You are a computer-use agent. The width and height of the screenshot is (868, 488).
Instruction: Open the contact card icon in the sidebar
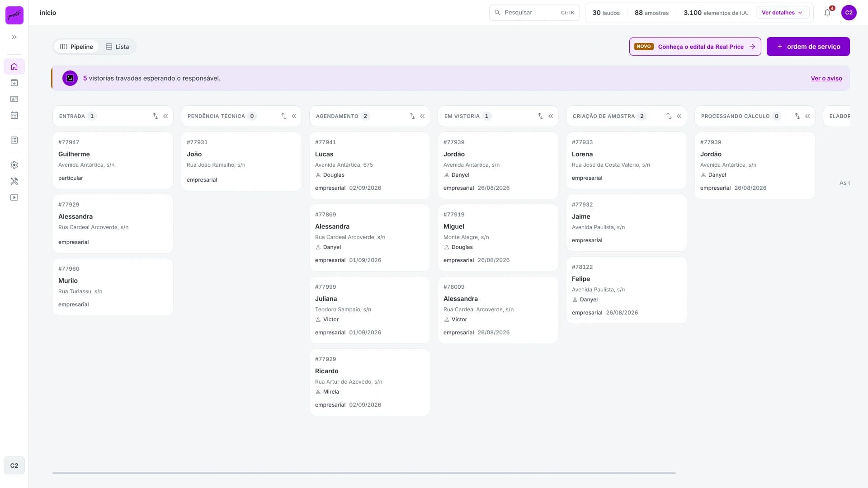click(14, 99)
